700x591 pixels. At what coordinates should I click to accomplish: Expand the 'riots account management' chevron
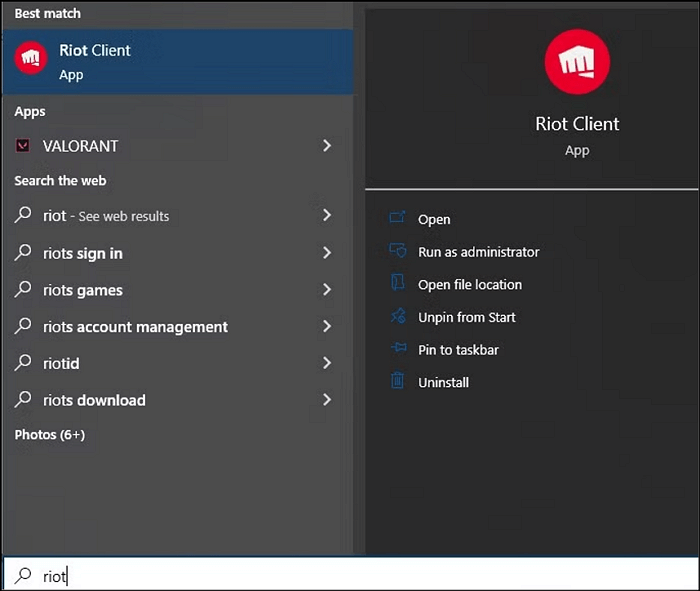[x=327, y=326]
